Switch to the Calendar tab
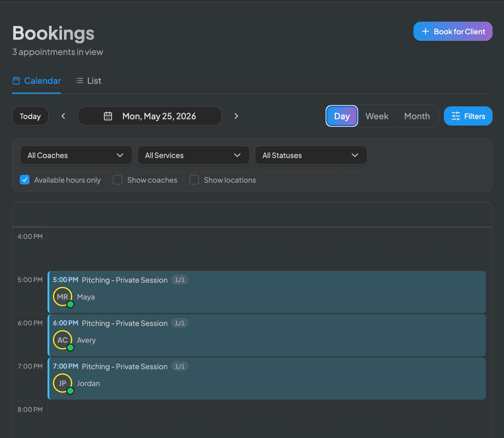Viewport: 504px width, 438px height. click(x=36, y=81)
